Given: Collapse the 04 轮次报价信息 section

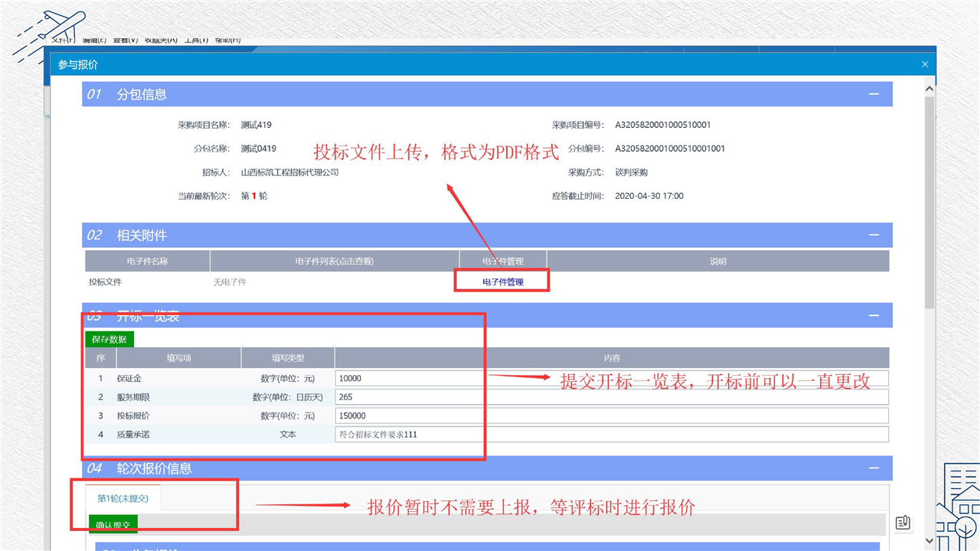Looking at the screenshot, I should 874,468.
